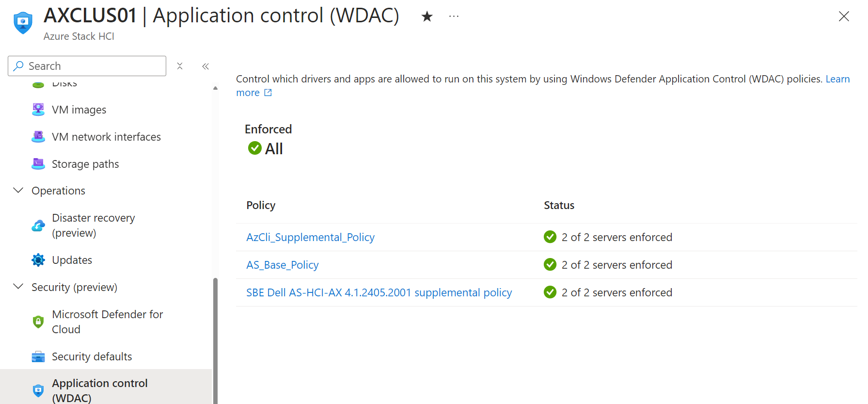The height and width of the screenshot is (404, 868).
Task: Collapse the sidebar with the double chevron
Action: pyautogui.click(x=205, y=66)
